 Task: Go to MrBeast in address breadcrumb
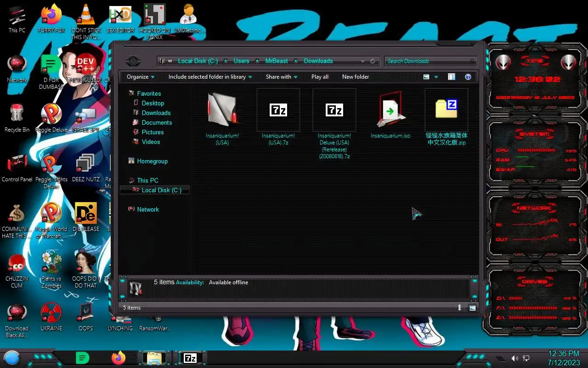(277, 61)
